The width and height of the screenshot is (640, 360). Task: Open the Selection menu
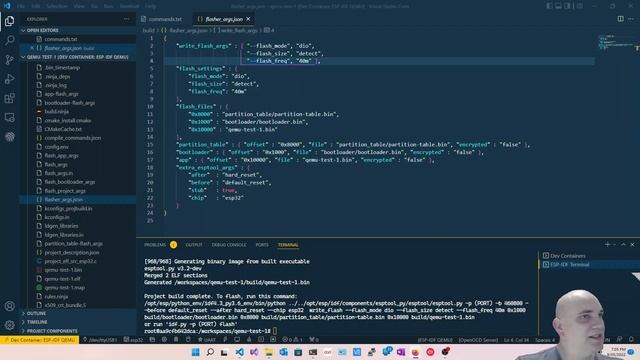[x=56, y=6]
